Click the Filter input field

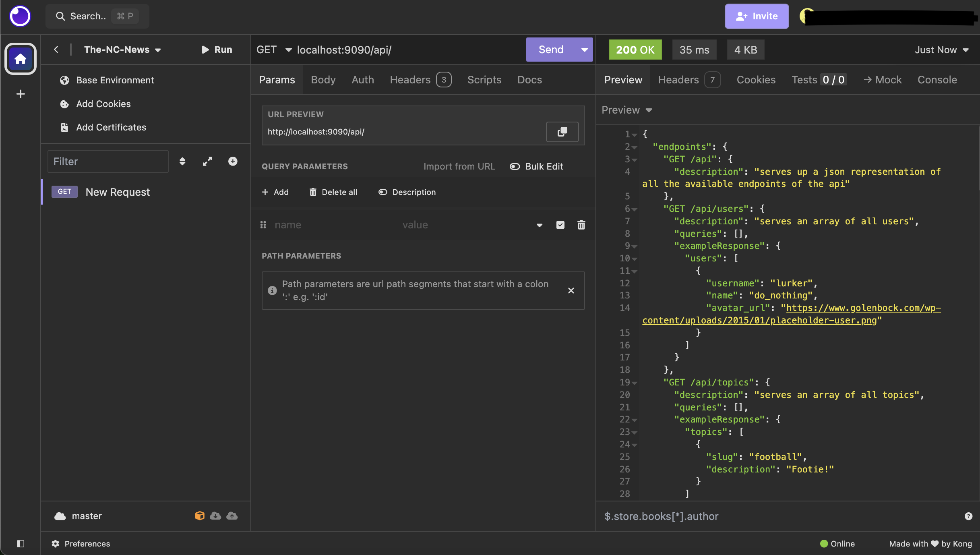click(108, 162)
